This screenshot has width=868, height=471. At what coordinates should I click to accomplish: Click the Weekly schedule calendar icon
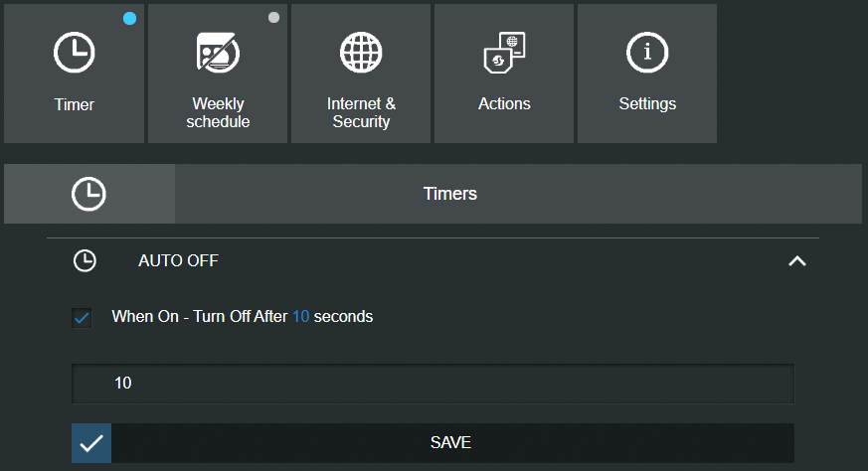[218, 53]
